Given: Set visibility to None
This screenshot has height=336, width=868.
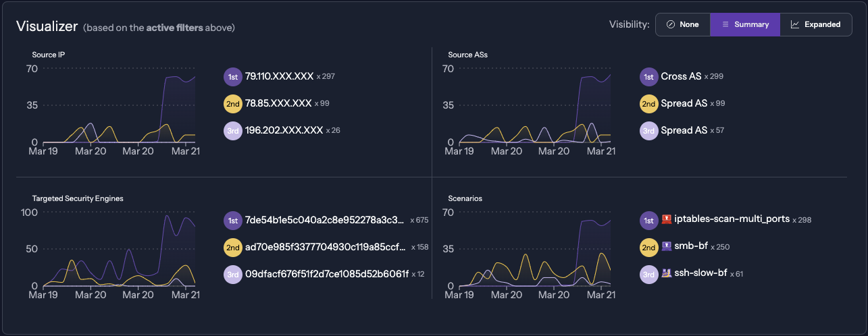Looking at the screenshot, I should pyautogui.click(x=682, y=24).
